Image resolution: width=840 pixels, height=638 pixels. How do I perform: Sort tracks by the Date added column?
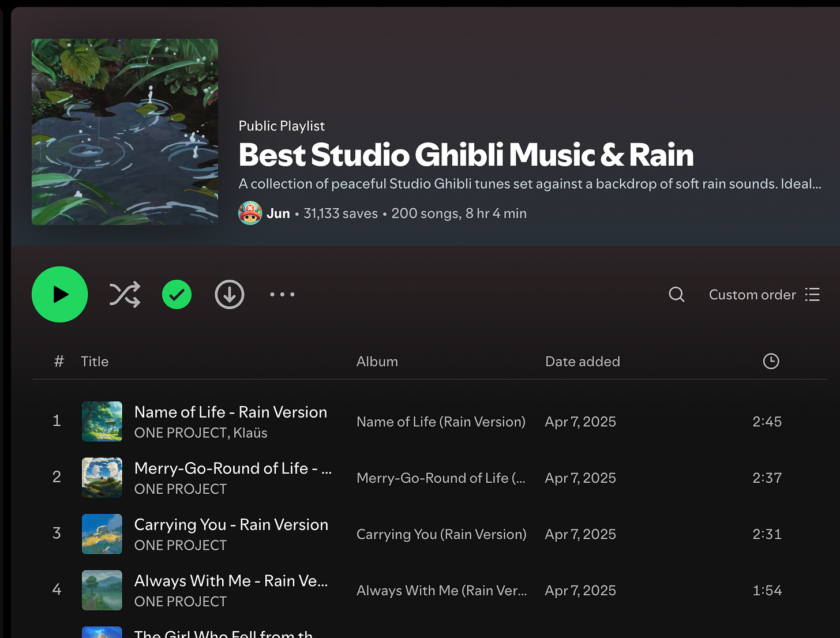coord(583,362)
